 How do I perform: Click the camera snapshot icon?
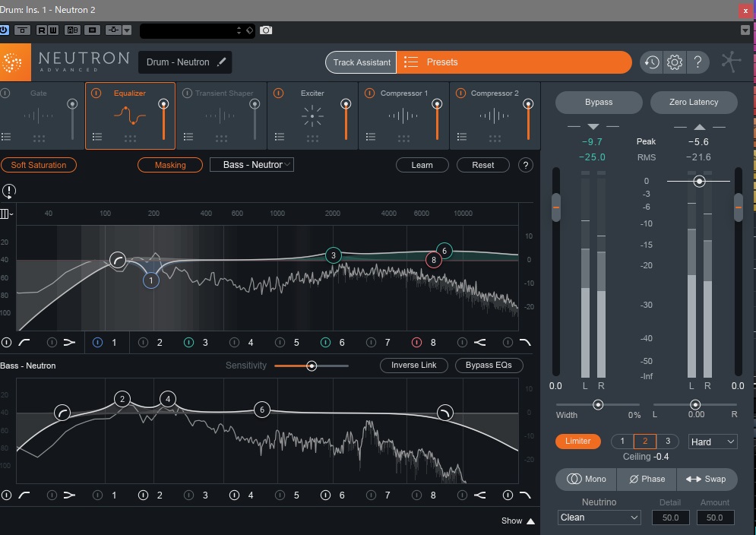266,30
